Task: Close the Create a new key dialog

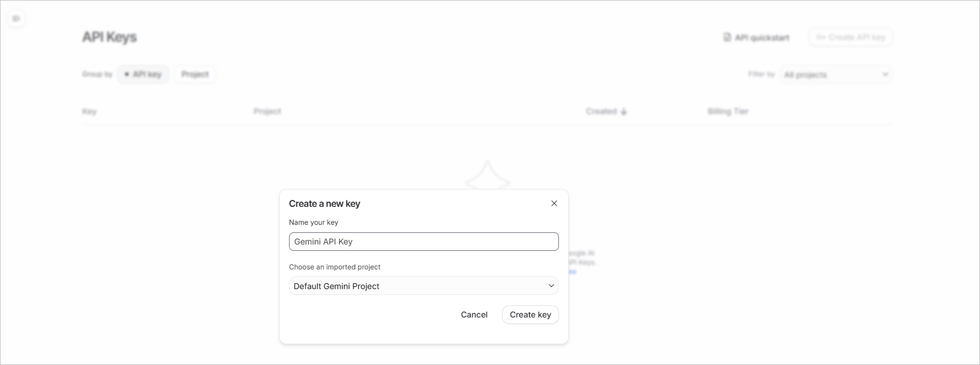Action: 554,203
